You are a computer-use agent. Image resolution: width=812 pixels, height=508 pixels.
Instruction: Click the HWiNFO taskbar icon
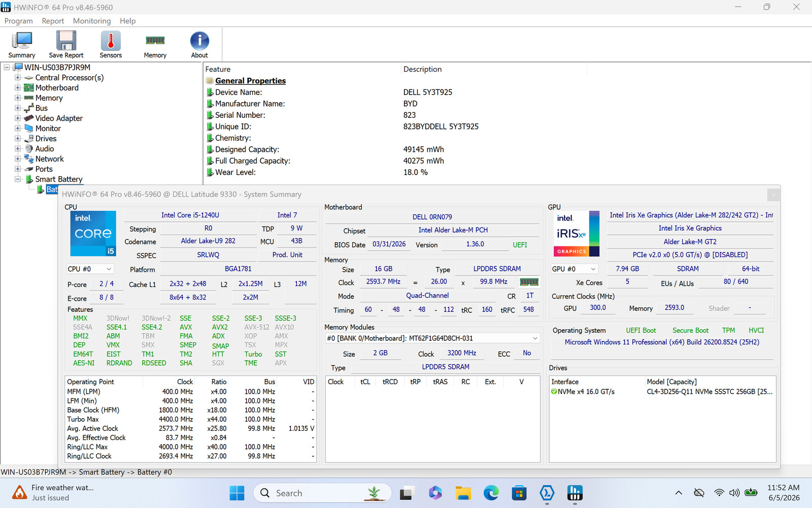click(574, 493)
